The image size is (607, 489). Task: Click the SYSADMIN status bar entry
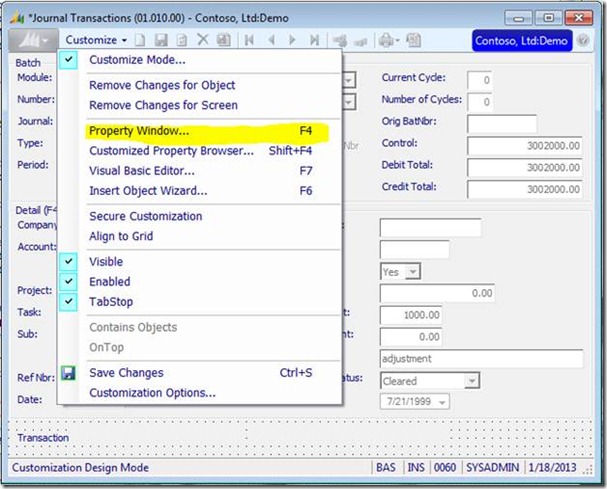492,468
